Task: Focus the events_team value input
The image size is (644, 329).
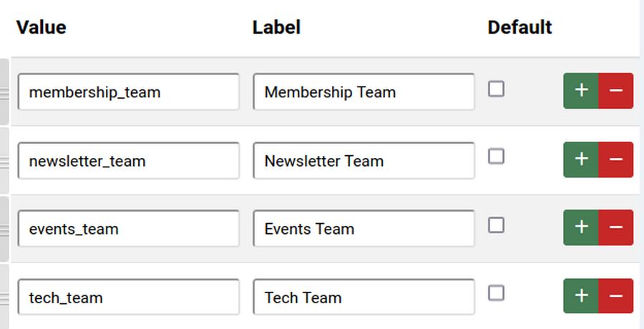Action: click(129, 229)
